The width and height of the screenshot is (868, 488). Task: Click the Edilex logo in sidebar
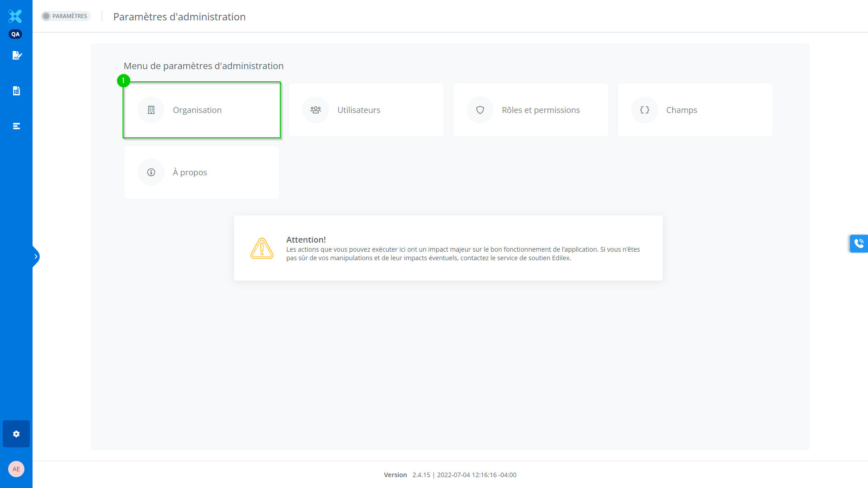[x=15, y=16]
